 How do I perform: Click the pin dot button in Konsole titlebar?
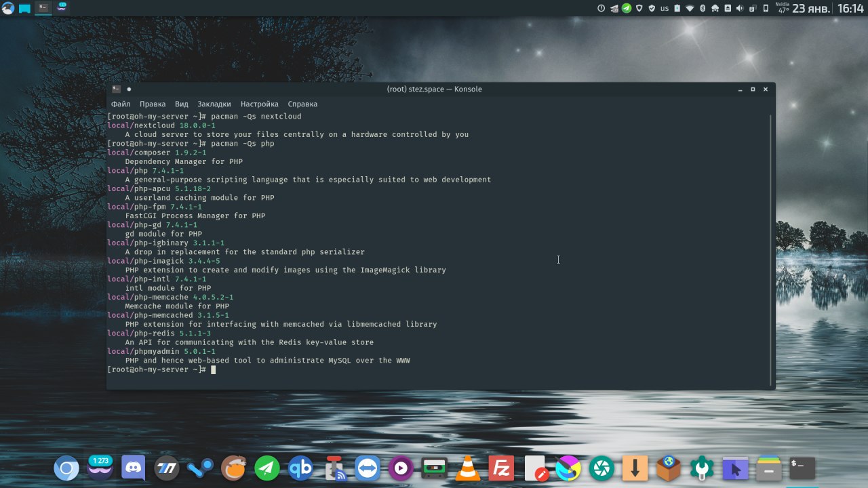[129, 89]
